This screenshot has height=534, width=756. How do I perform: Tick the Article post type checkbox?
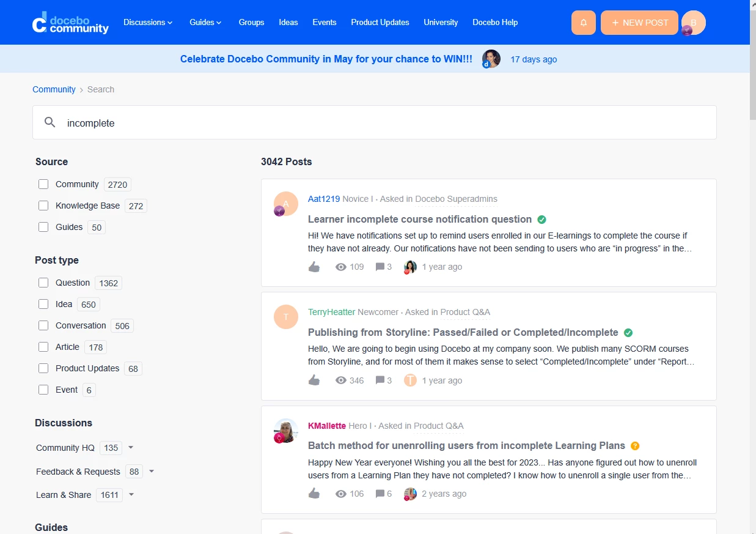click(x=43, y=347)
